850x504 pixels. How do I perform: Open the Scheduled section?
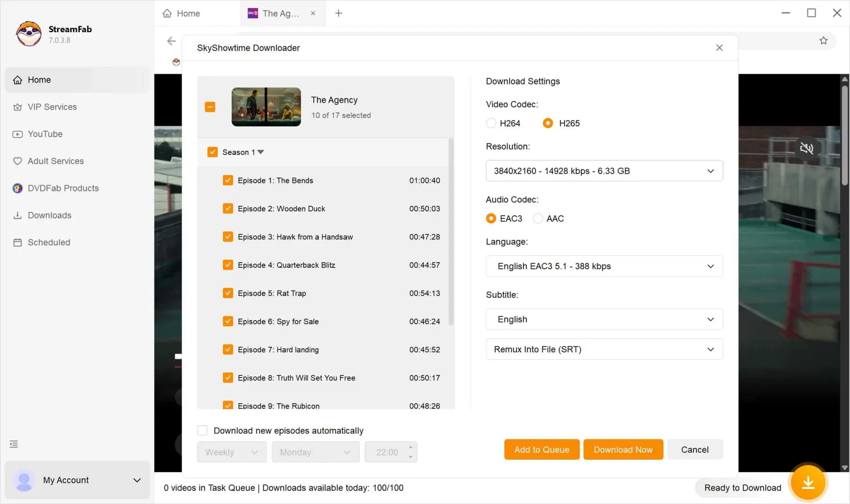77,242
